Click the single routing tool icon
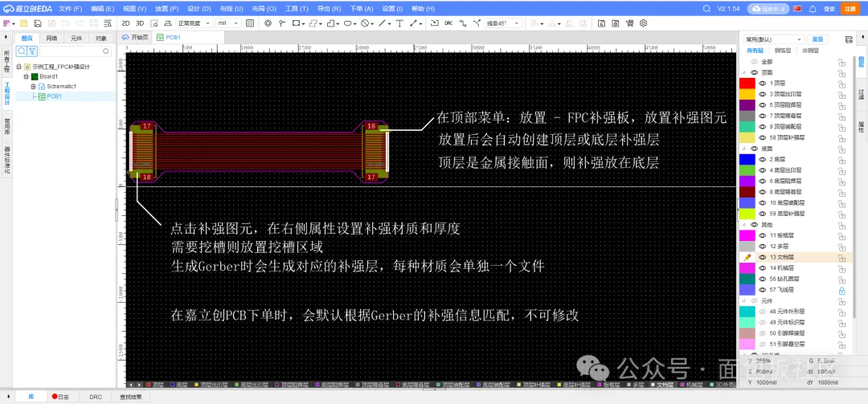Image resolution: width=868 pixels, height=404 pixels. point(463,23)
